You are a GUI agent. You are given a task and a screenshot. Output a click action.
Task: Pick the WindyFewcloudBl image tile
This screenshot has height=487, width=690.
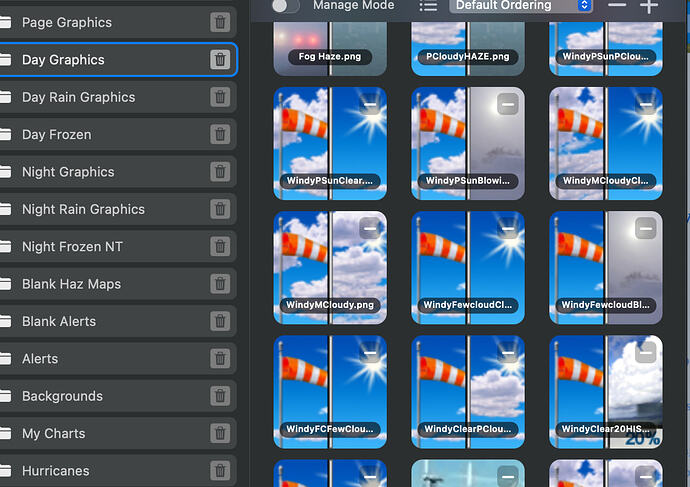(606, 267)
